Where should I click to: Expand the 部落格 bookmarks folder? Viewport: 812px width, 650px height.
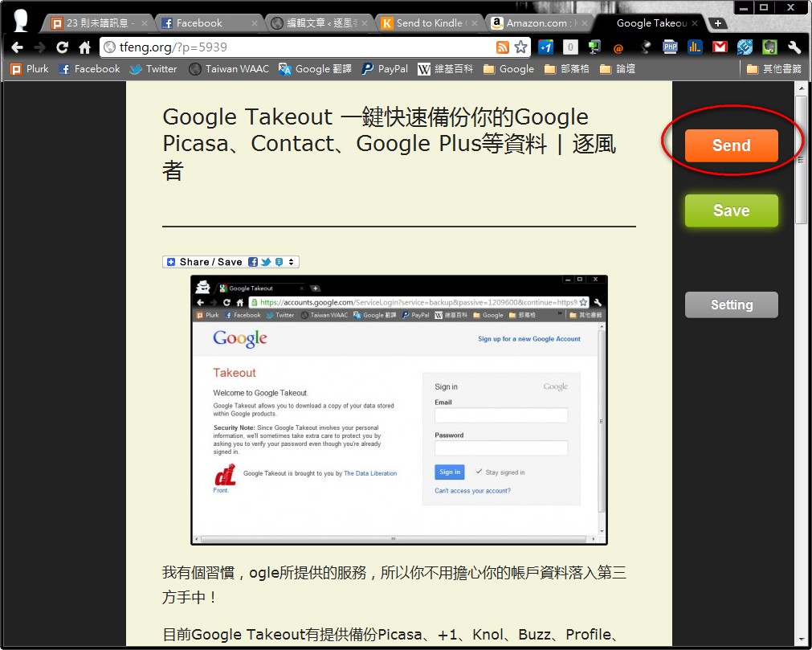567,69
